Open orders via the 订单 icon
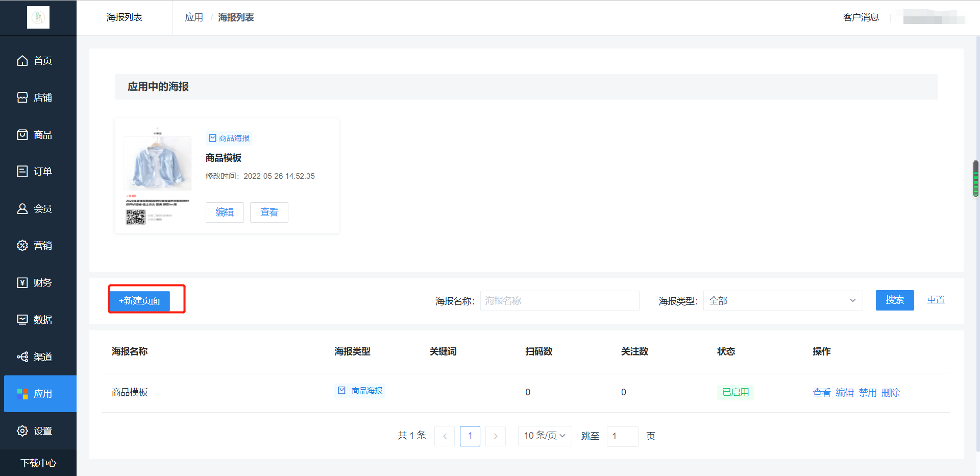The image size is (980, 476). point(22,172)
